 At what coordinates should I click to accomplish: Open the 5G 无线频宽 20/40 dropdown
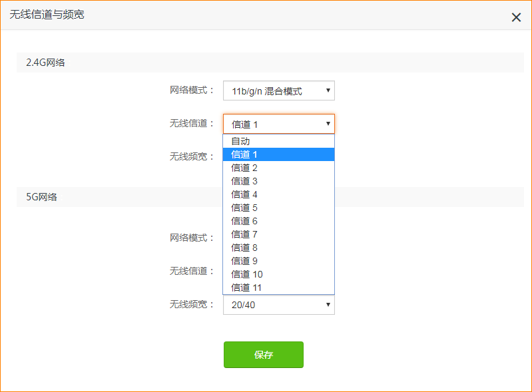279,305
